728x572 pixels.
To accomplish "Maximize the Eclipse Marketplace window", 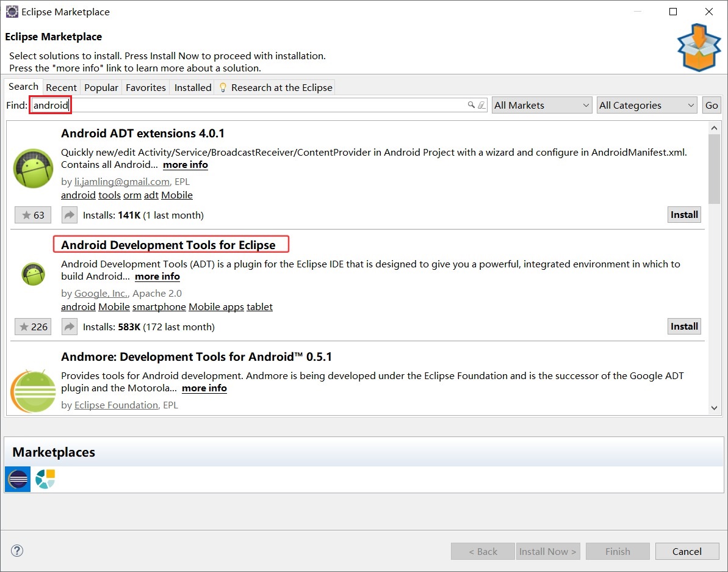I will click(x=672, y=12).
